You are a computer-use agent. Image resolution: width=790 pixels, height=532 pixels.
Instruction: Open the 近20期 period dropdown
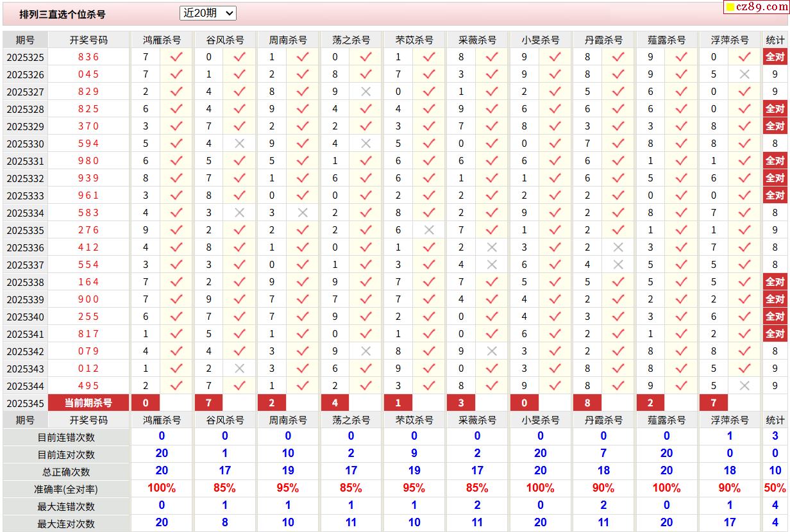[x=208, y=13]
